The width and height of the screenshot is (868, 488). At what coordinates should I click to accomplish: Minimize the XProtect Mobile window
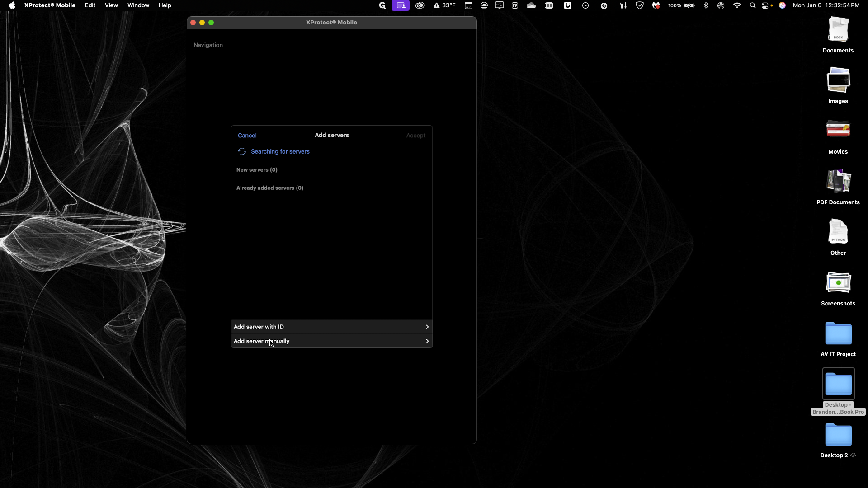[202, 23]
